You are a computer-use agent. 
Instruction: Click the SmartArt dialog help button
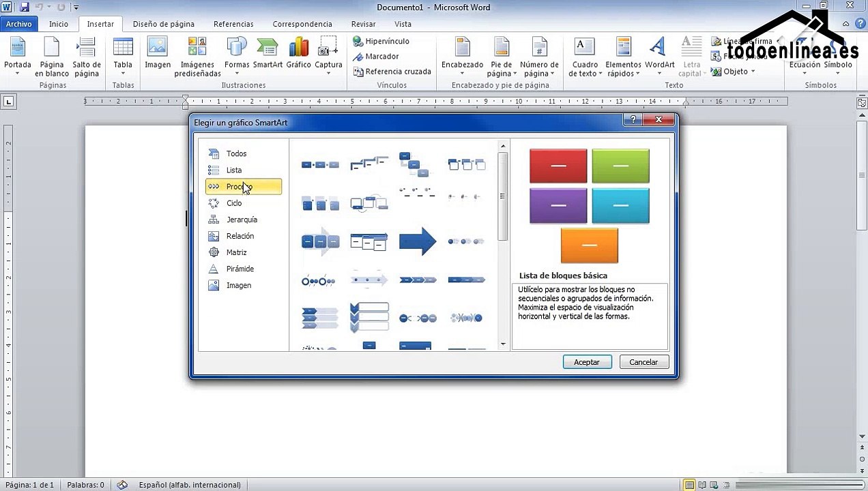[x=633, y=120]
